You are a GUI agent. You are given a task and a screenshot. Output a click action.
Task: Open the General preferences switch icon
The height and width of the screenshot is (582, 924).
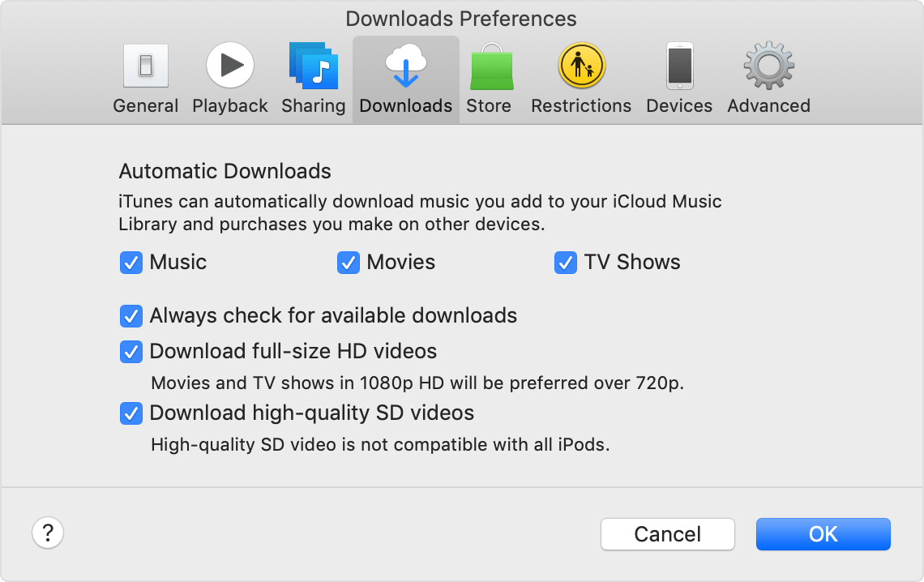click(x=146, y=66)
